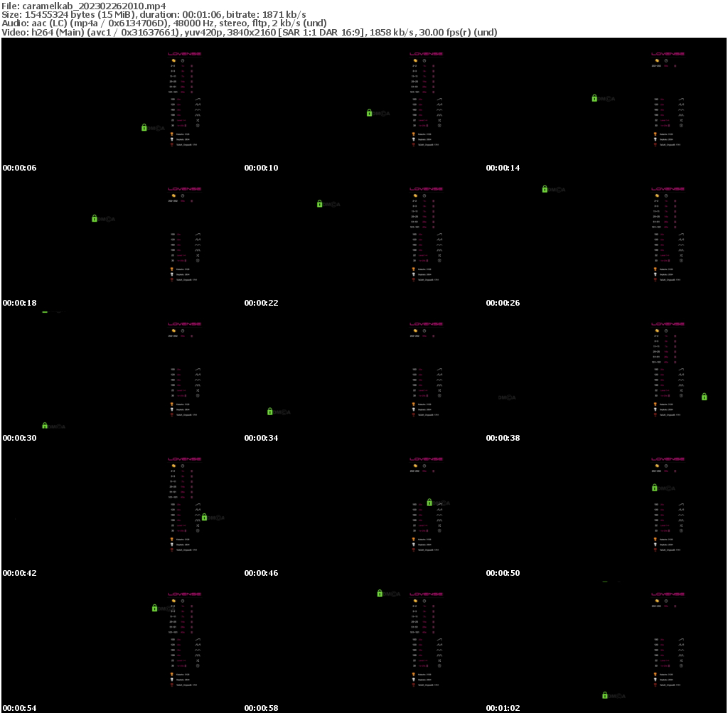728x713 pixels.
Task: Click the coin icon in 00:00:22 frame
Action: click(414, 195)
